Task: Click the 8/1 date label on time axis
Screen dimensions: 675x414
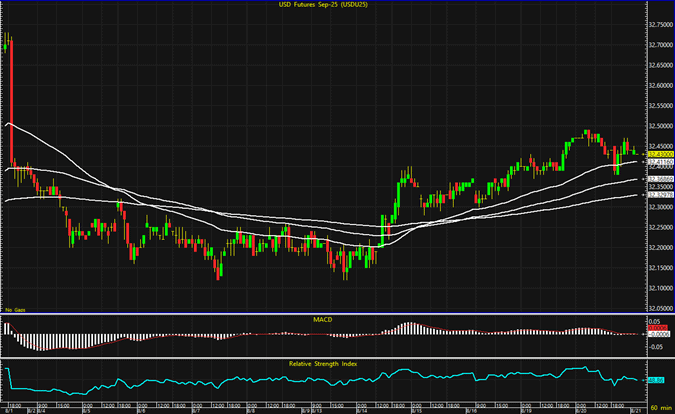Action: click(x=9, y=409)
